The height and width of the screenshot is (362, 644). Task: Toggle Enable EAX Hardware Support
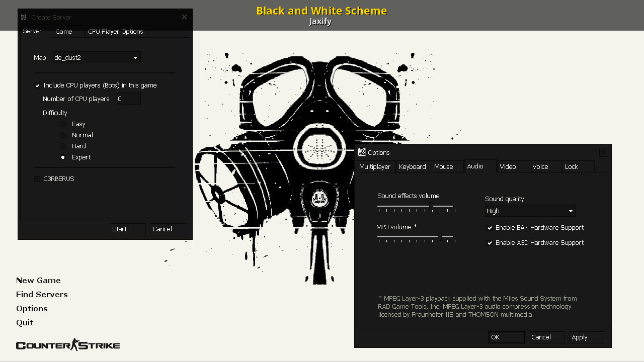490,228
